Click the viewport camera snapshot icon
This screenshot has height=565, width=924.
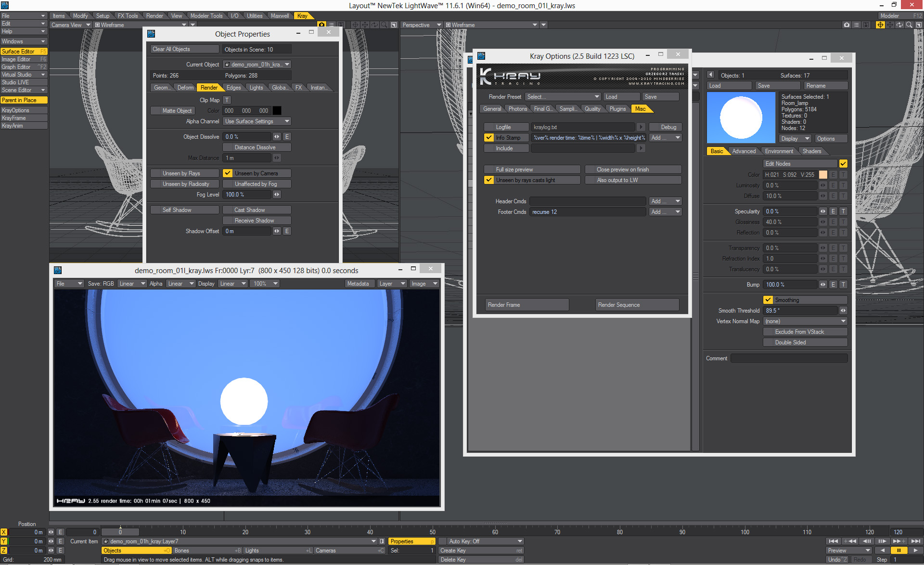[x=847, y=25]
